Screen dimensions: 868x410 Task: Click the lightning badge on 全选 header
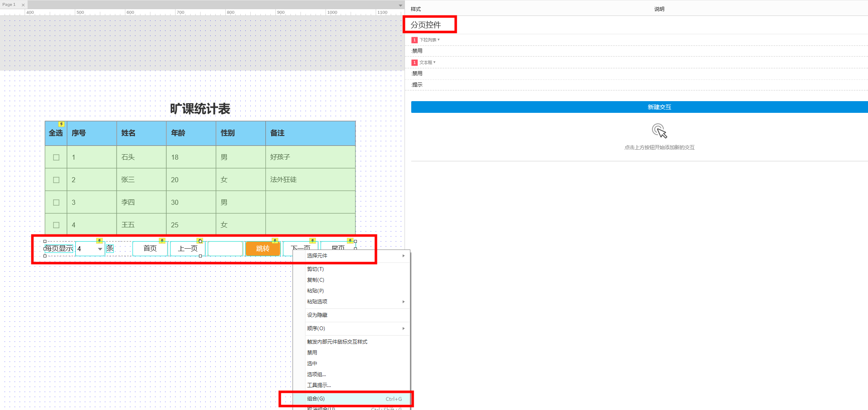[61, 124]
